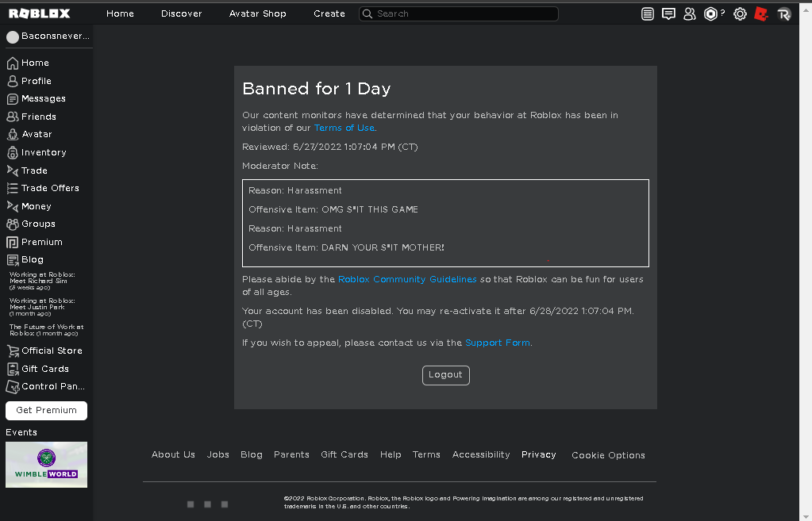Open the WimbleWorld event thumbnail
The image size is (812, 521).
coord(46,465)
